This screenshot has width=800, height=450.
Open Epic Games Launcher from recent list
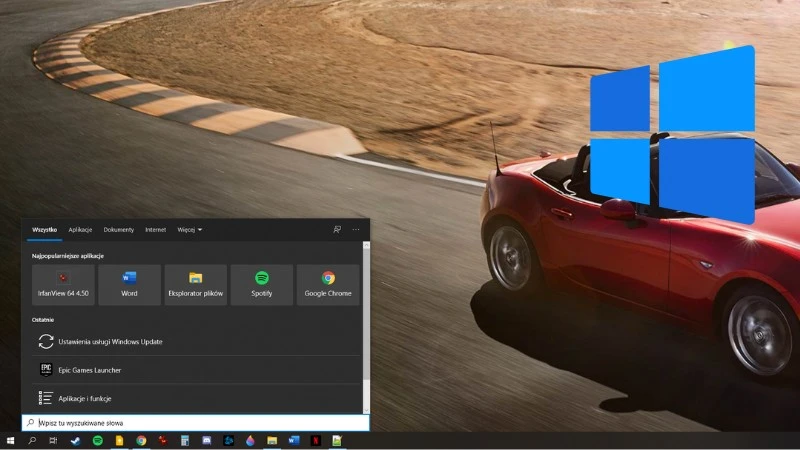click(x=195, y=370)
